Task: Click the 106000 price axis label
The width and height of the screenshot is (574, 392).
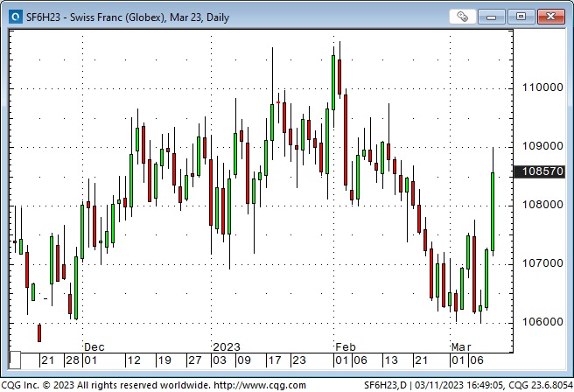Action: tap(542, 322)
